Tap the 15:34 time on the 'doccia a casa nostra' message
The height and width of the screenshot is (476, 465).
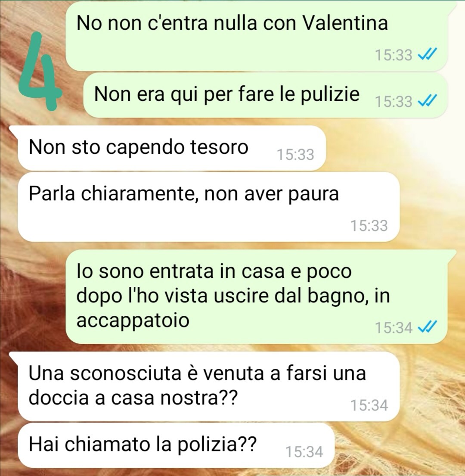tap(369, 405)
